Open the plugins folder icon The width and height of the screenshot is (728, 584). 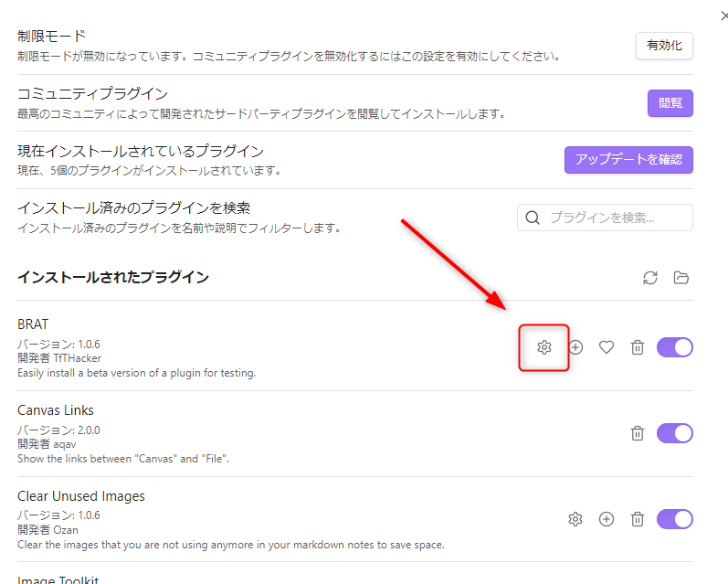coord(681,278)
